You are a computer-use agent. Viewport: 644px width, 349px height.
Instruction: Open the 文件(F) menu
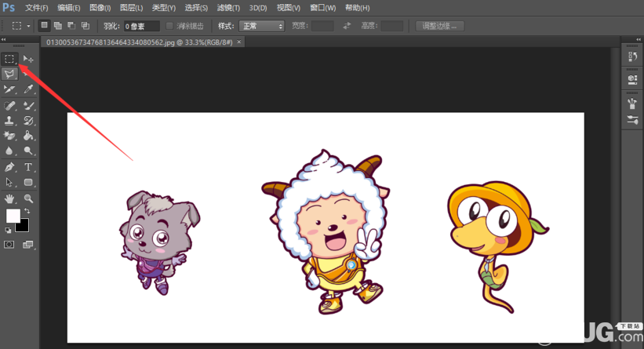(36, 8)
